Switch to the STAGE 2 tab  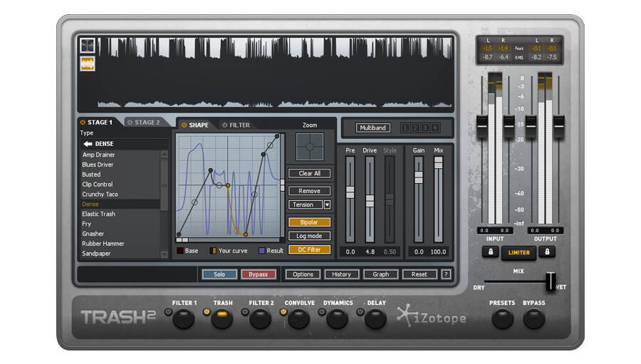coord(147,123)
